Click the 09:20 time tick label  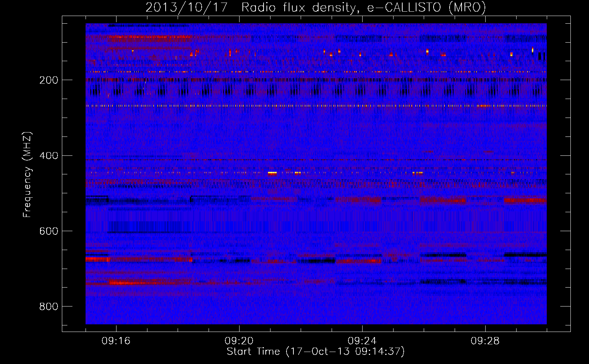pos(239,341)
